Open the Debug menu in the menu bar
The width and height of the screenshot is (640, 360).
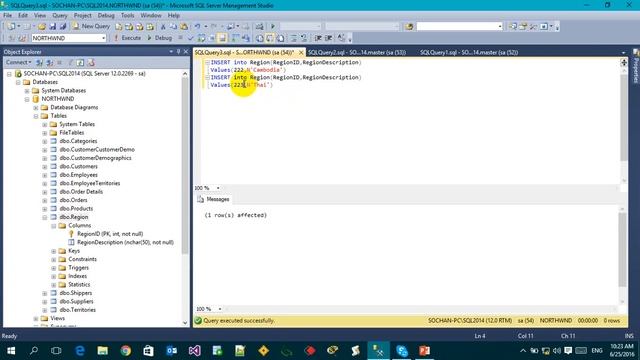(x=106, y=15)
